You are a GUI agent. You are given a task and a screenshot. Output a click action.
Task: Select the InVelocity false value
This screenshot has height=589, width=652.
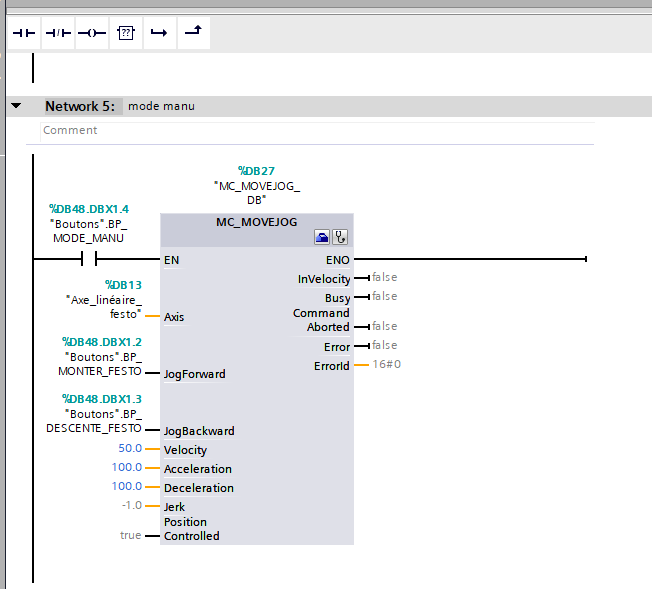point(385,277)
